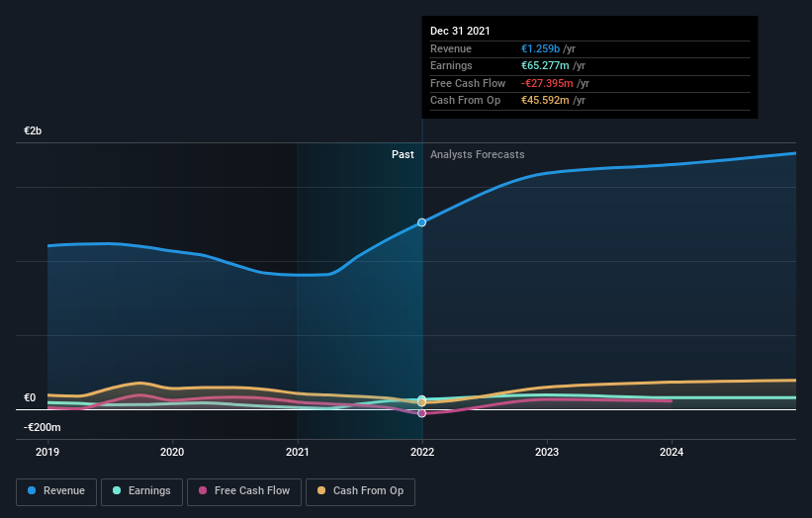Click the €45.592m cash from op value
Image resolution: width=812 pixels, height=518 pixels.
(545, 101)
